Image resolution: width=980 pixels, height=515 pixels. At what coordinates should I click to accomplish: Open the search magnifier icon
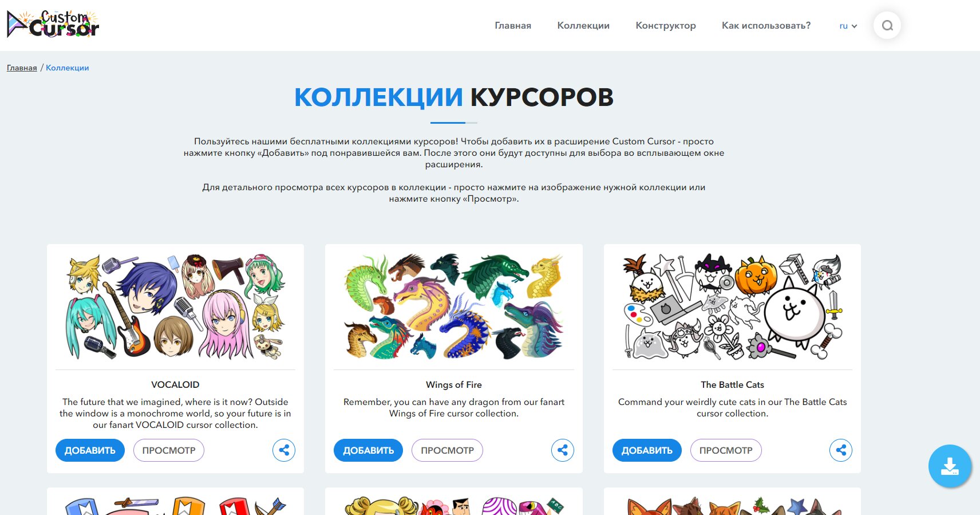887,25
